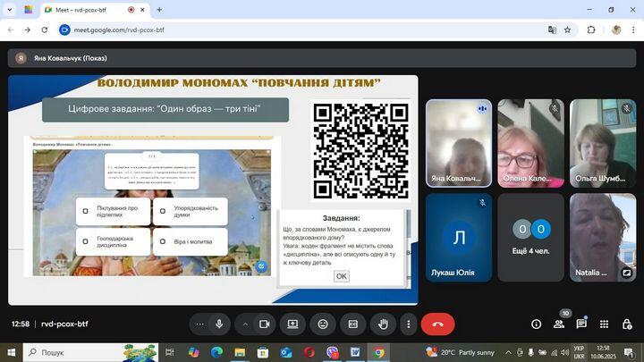
Task: Open the Windows Start menu
Action: [11, 352]
